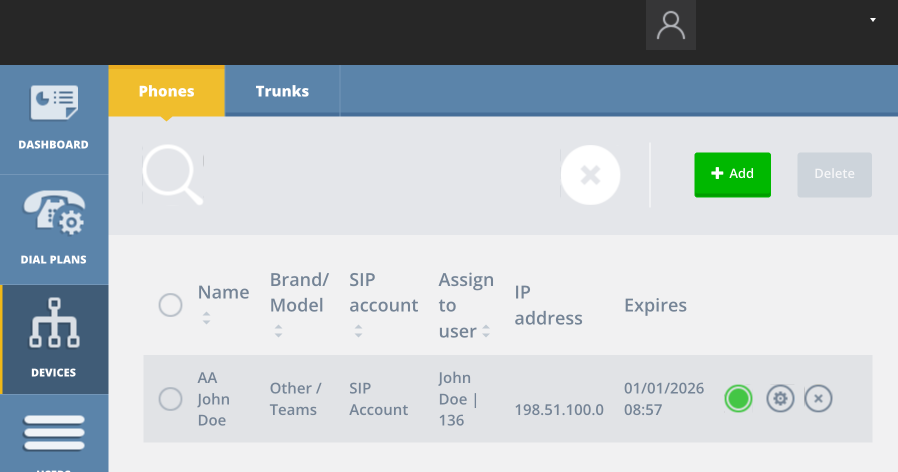Sort the table by Name column
Screen dimensions: 898x472
point(206,318)
